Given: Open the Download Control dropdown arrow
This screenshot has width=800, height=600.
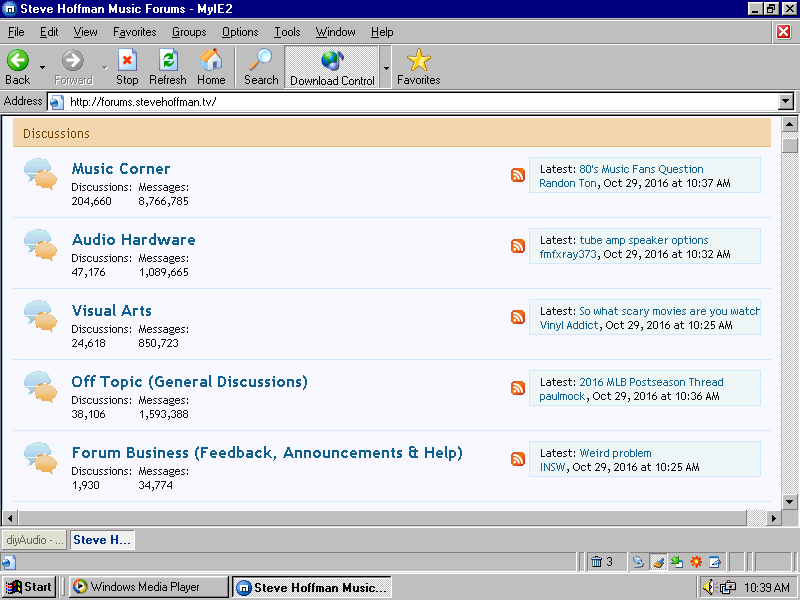Looking at the screenshot, I should click(386, 67).
